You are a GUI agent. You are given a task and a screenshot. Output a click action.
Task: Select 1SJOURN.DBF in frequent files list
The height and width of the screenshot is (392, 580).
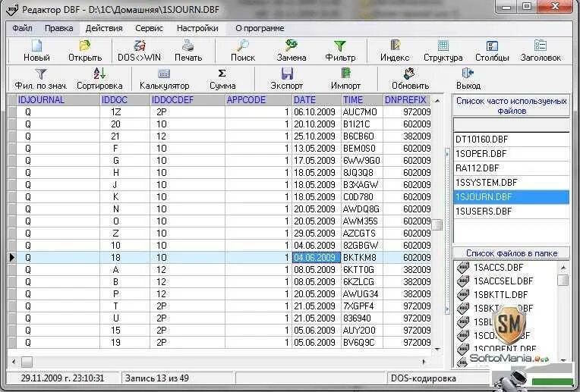coord(511,197)
